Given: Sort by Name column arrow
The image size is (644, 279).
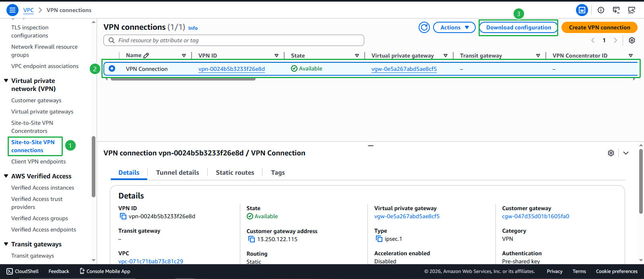Looking at the screenshot, I should click(184, 56).
